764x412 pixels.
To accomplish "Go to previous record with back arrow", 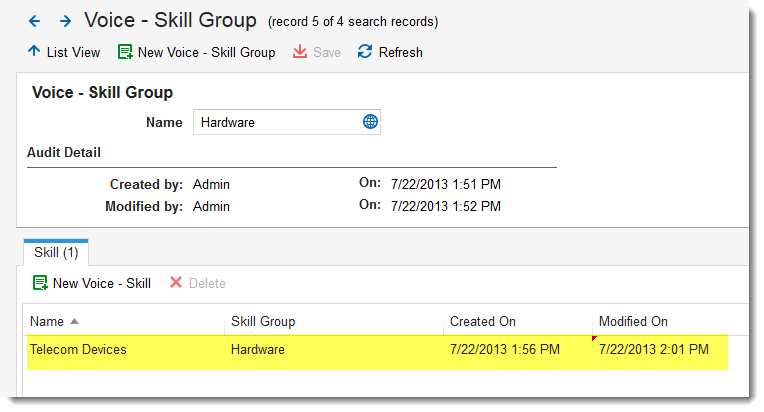I will click(x=34, y=20).
